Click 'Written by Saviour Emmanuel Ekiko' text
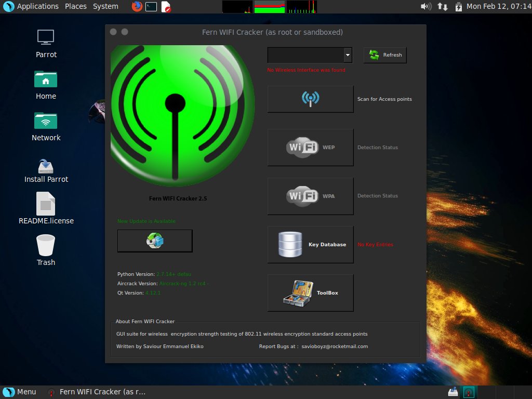 point(160,347)
